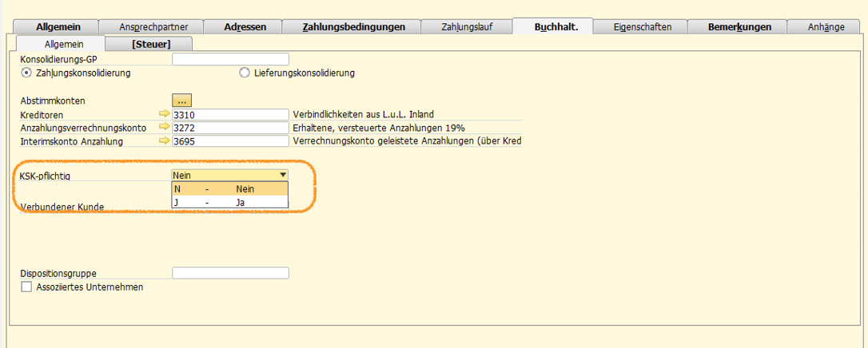This screenshot has height=348, width=868.
Task: Click the Abstimmkonten ellipsis button
Action: [x=182, y=101]
